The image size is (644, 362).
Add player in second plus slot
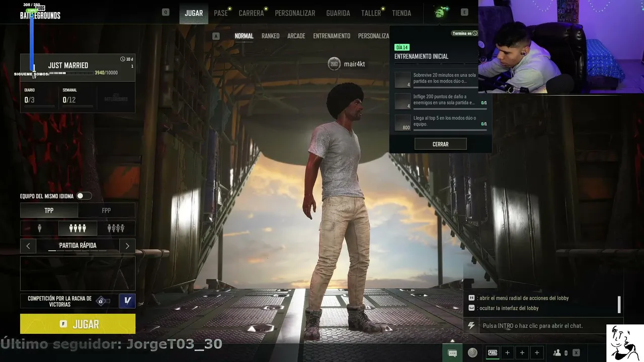pos(522,353)
